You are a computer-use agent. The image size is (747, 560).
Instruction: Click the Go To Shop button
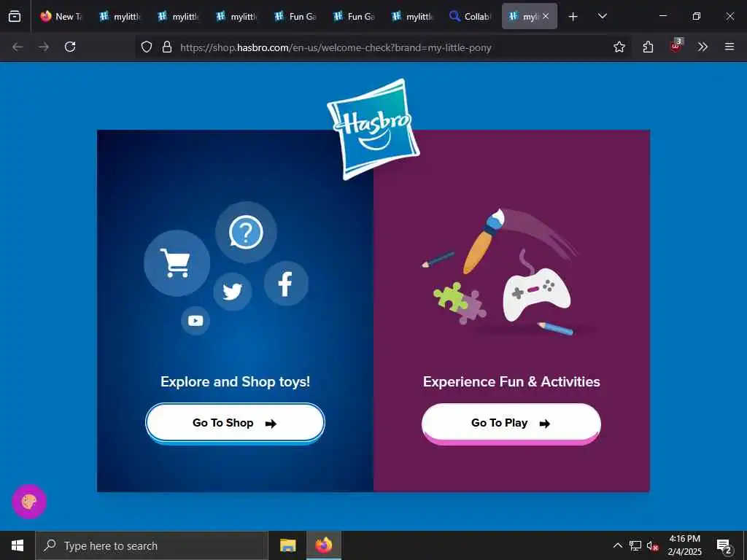point(235,423)
